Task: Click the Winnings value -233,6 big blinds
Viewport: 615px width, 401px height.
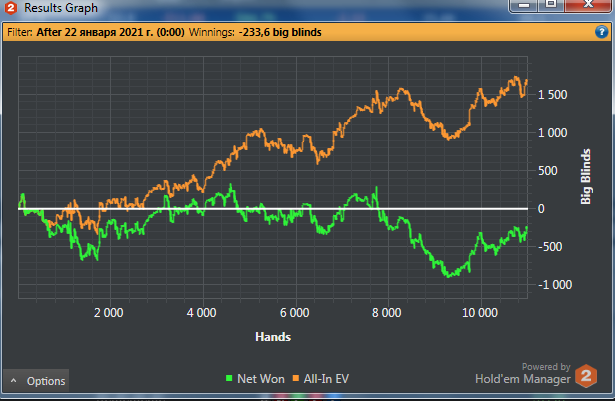Action: [x=280, y=32]
